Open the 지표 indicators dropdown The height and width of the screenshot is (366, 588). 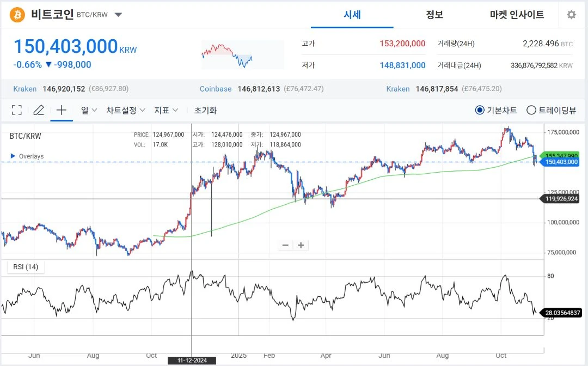(166, 110)
